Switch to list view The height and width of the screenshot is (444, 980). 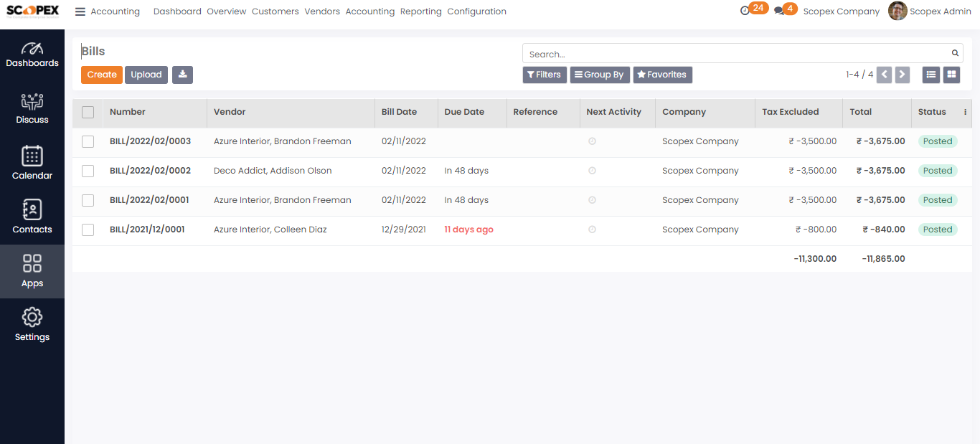point(931,75)
